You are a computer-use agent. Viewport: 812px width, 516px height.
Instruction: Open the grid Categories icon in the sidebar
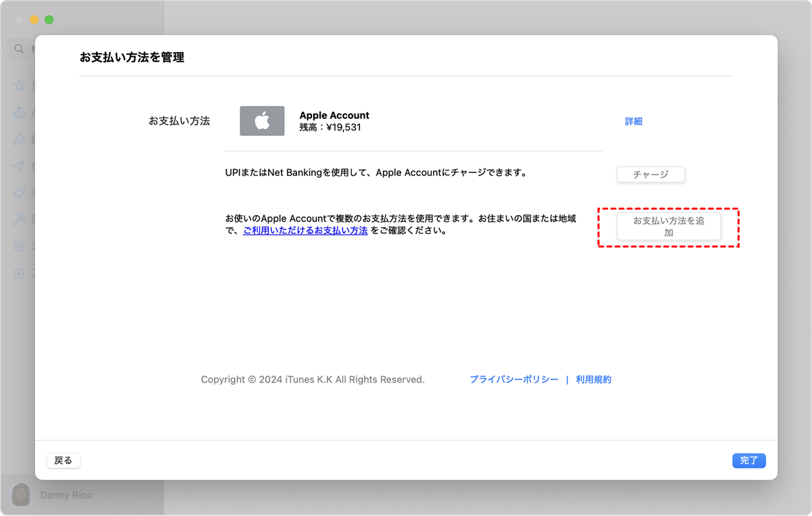coord(19,246)
